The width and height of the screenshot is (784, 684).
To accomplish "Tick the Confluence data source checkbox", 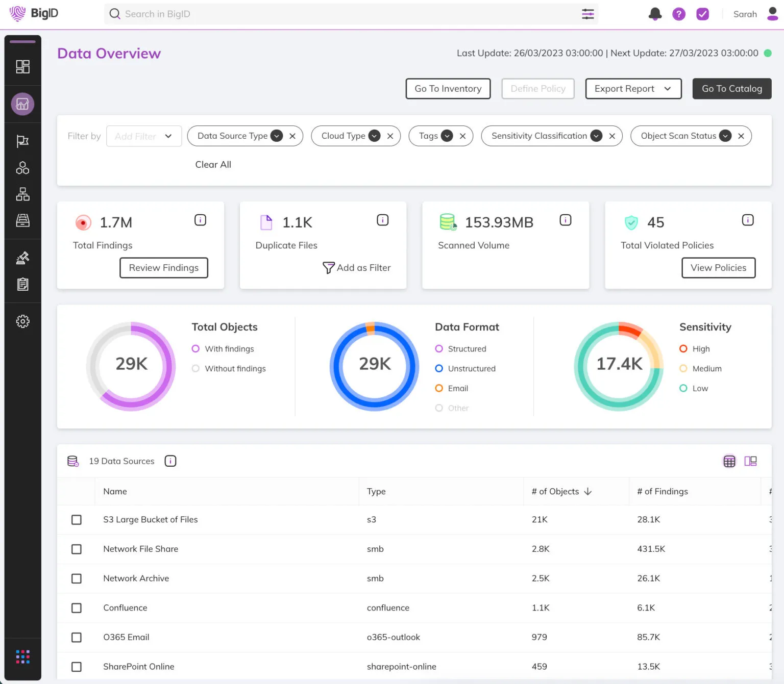I will (77, 608).
